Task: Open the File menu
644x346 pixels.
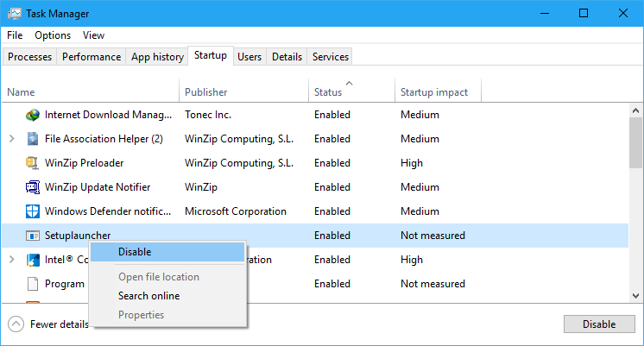Action: tap(15, 35)
